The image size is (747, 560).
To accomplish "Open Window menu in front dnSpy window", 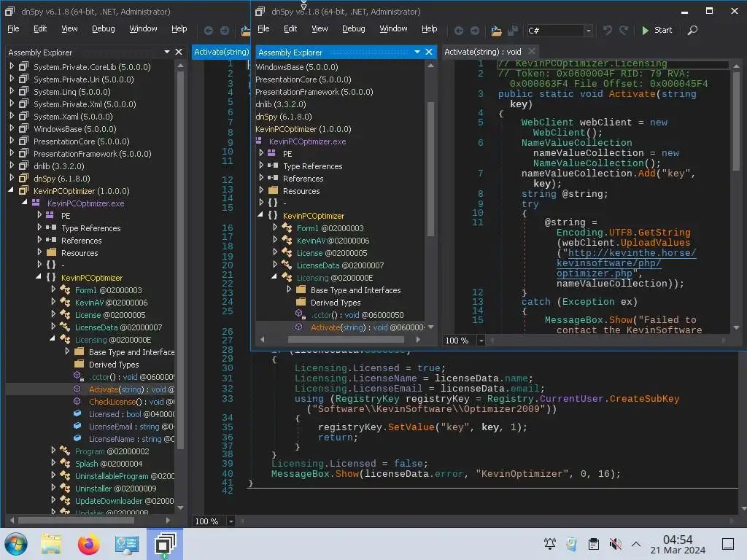I will click(393, 28).
